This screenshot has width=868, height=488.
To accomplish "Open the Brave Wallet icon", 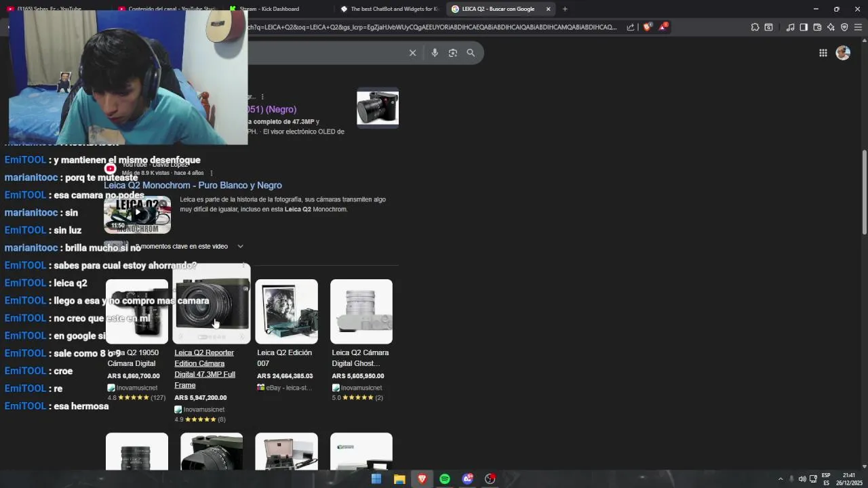I will pos(817,27).
